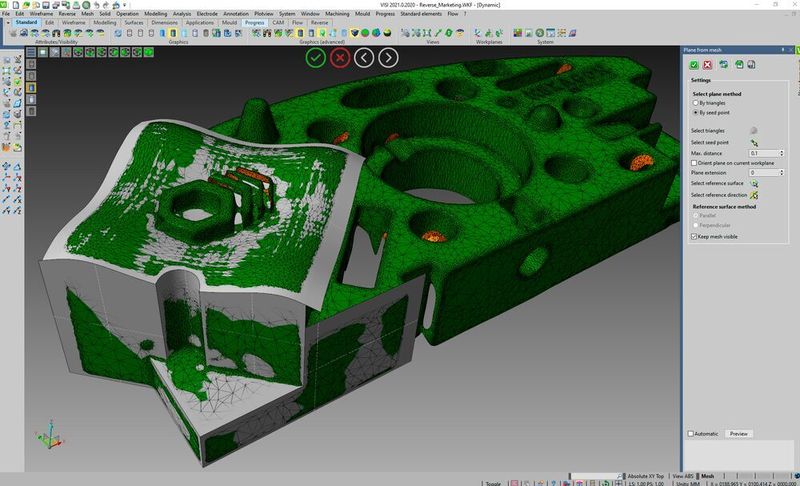Click the Mesh entry in the status bar
The height and width of the screenshot is (486, 800).
click(708, 476)
